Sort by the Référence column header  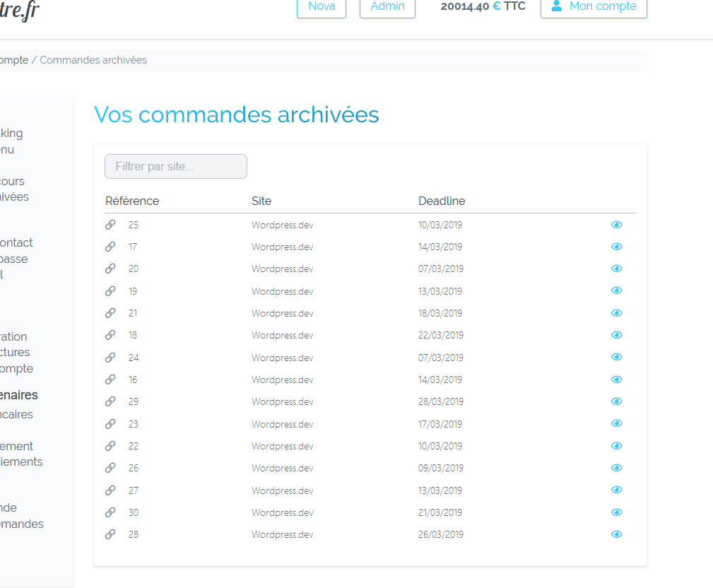(132, 201)
